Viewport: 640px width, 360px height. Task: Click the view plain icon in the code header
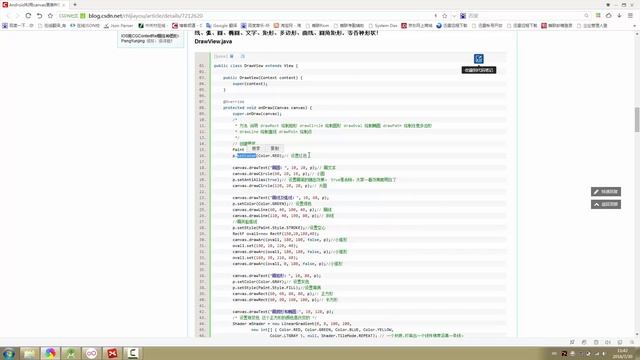tap(231, 56)
